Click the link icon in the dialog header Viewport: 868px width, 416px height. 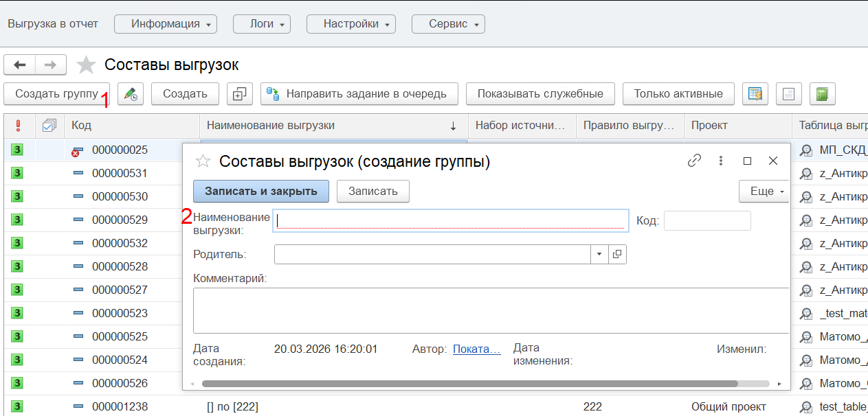(x=694, y=161)
